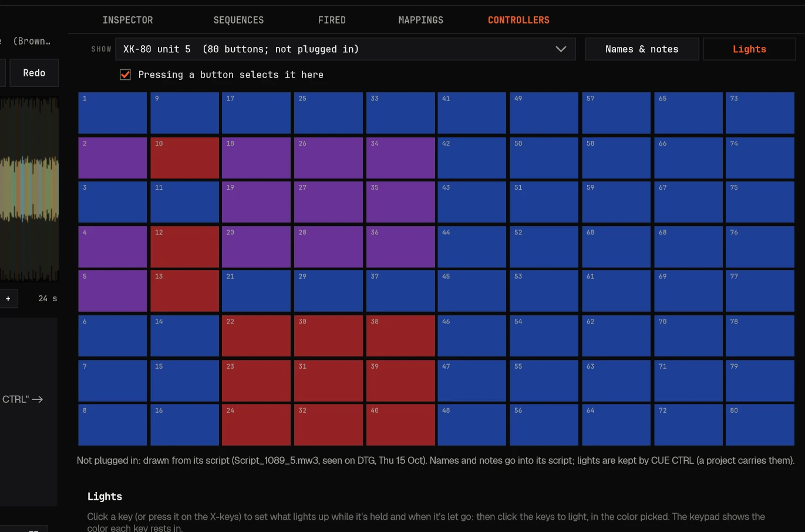Select red key 40 on the keypad
Screen dimensions: 805x532
tap(400, 425)
